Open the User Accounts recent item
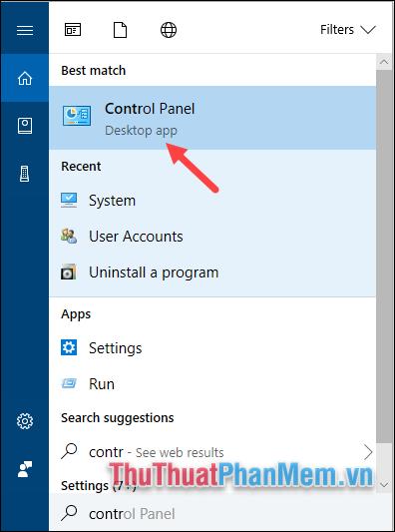395x532 pixels. click(x=212, y=237)
